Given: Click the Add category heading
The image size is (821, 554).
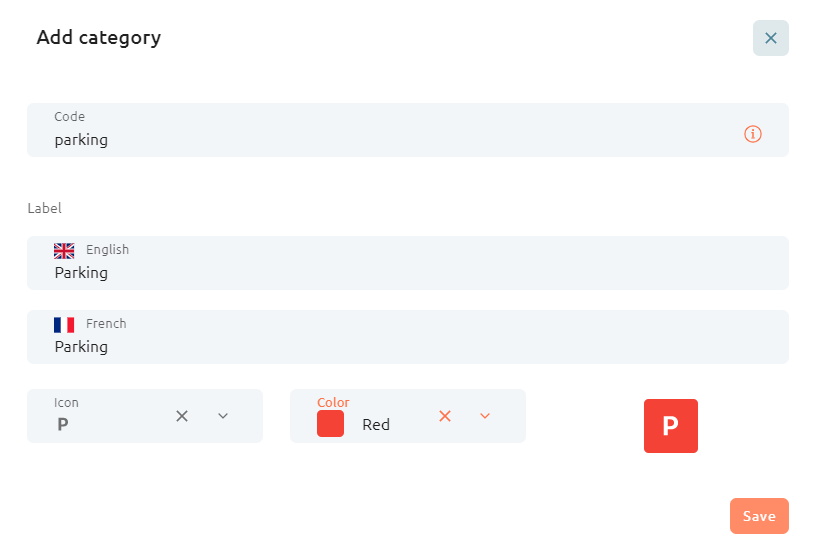Looking at the screenshot, I should click(98, 38).
